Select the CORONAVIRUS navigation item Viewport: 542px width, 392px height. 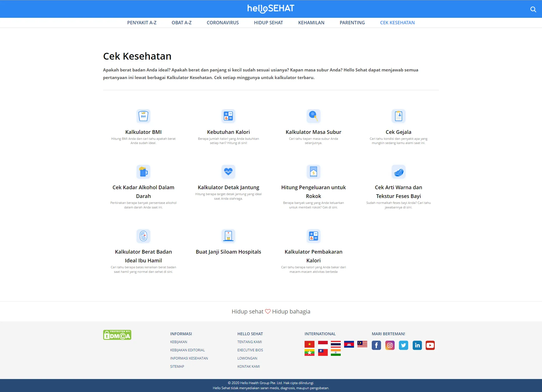tap(222, 23)
